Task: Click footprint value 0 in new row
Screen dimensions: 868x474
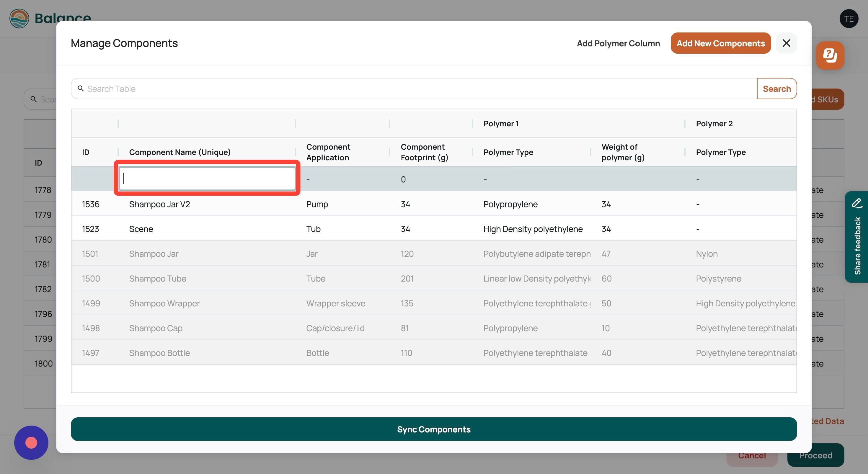Action: 403,179
